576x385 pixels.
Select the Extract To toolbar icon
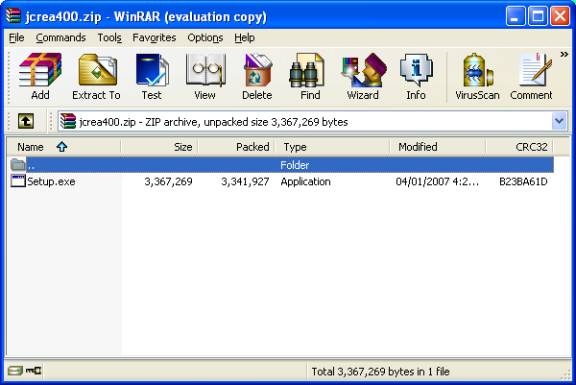(x=97, y=77)
